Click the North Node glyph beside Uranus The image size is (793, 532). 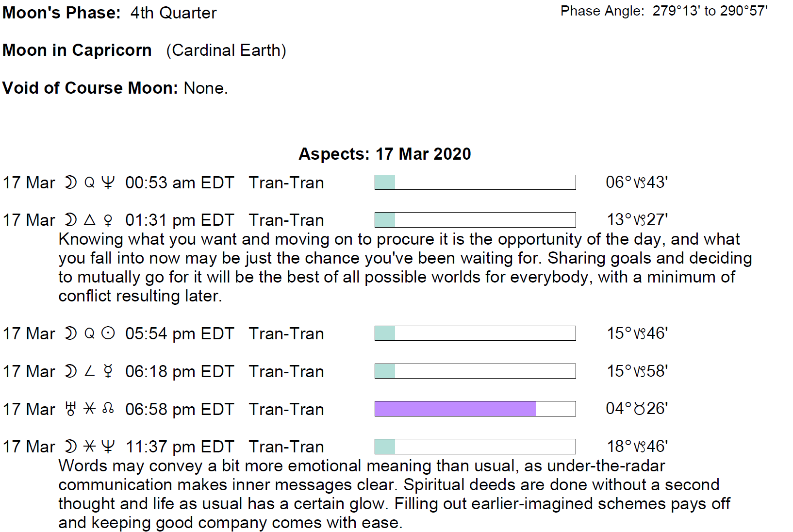point(108,409)
